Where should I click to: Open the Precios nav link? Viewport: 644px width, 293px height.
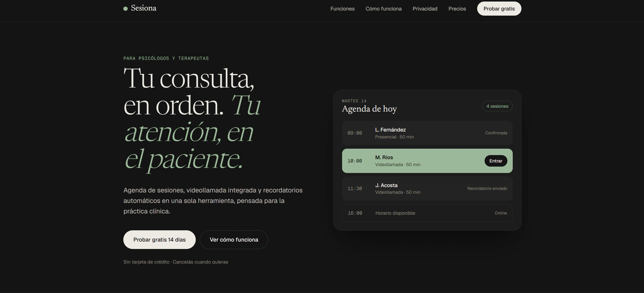[x=457, y=9]
